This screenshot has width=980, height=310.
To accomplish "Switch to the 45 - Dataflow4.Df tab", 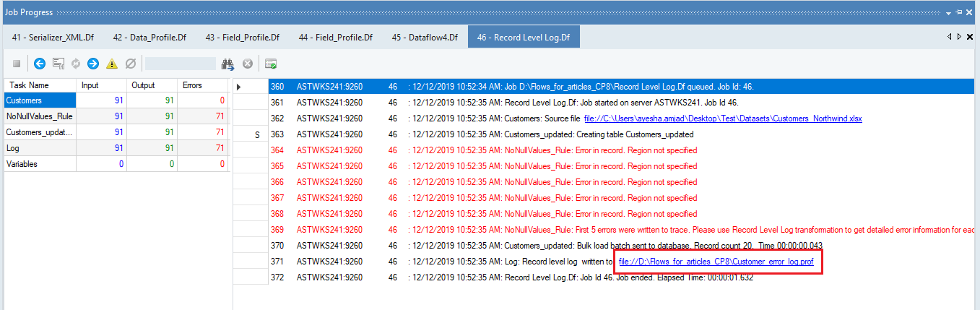I will pos(425,38).
